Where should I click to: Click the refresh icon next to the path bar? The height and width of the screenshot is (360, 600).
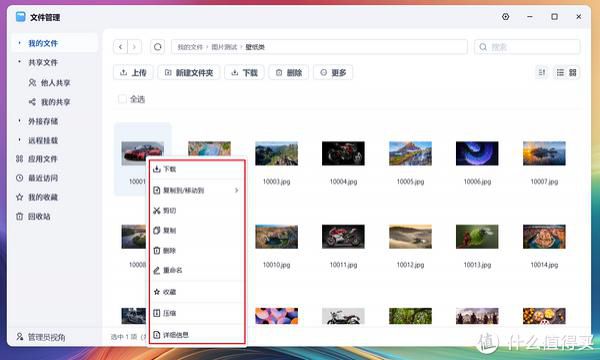coord(157,47)
